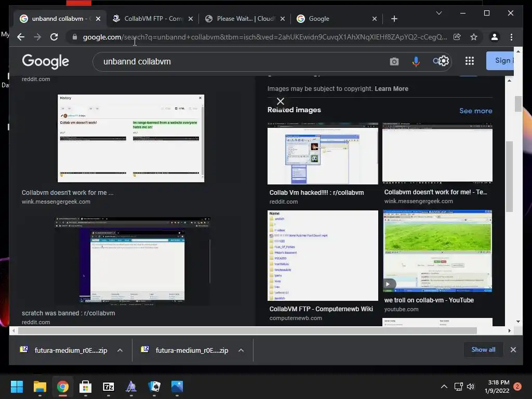
Task: Click the Chrome taskbar icon
Action: (62, 387)
